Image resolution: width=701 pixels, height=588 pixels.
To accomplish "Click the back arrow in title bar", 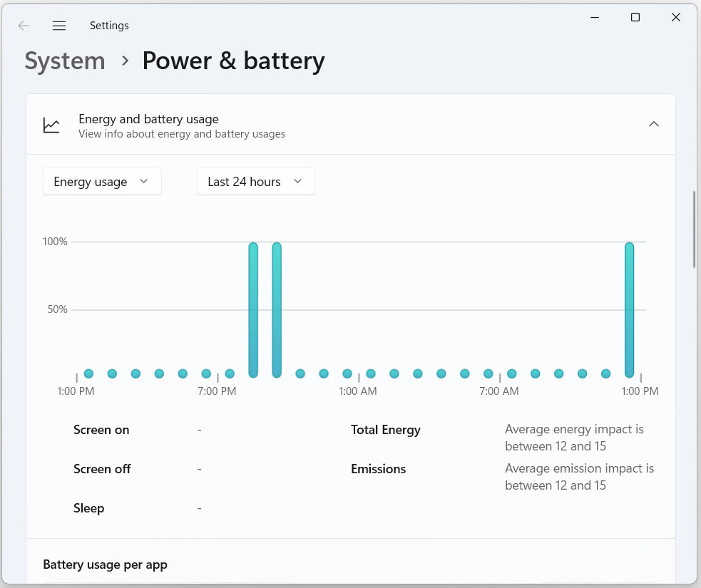I will [24, 26].
